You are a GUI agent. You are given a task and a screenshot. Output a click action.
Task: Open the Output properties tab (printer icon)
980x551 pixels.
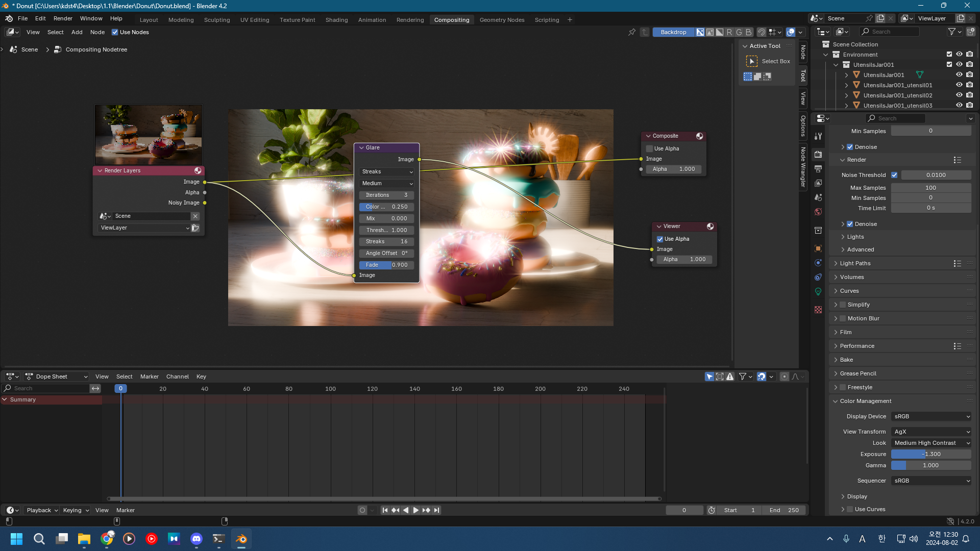point(818,168)
